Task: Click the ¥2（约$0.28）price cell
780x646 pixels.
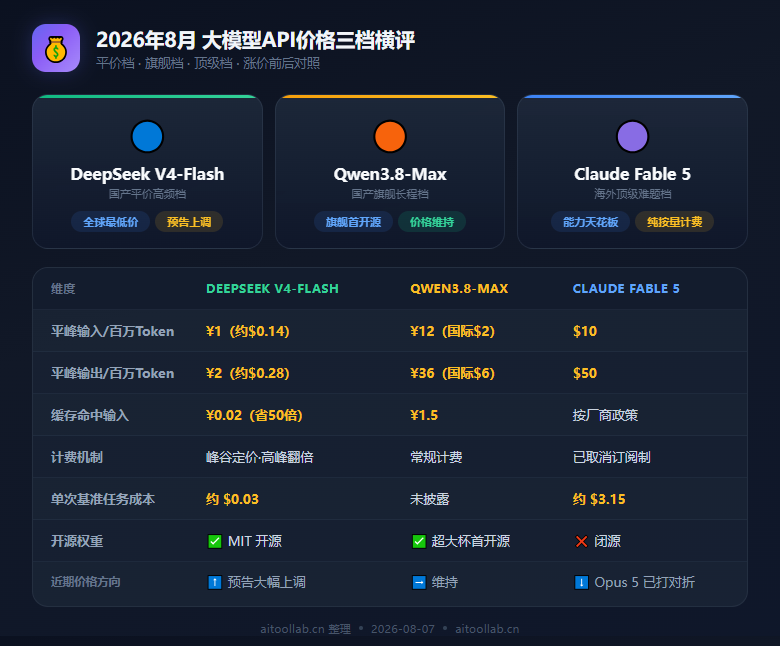Action: [248, 373]
